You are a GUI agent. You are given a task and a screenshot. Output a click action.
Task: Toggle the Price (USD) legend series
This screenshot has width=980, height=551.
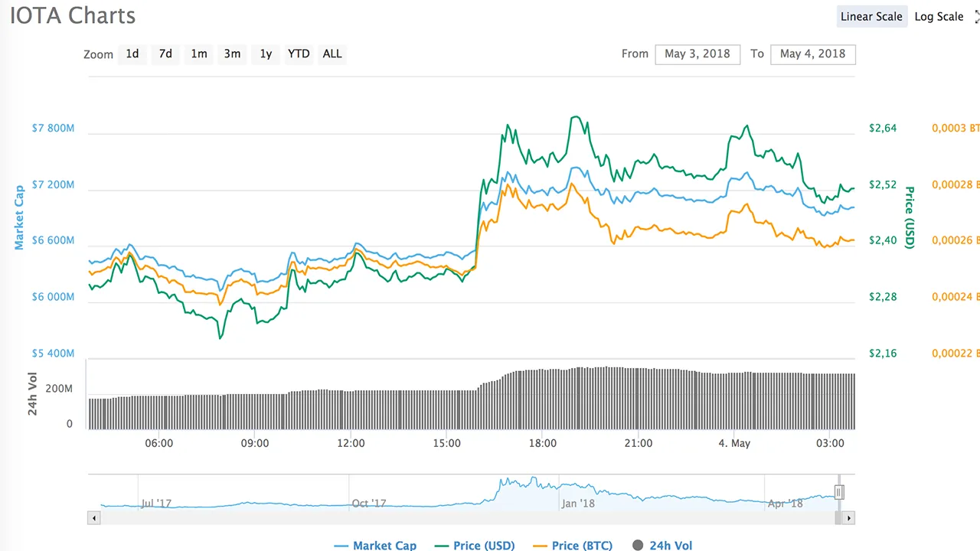pyautogui.click(x=475, y=545)
